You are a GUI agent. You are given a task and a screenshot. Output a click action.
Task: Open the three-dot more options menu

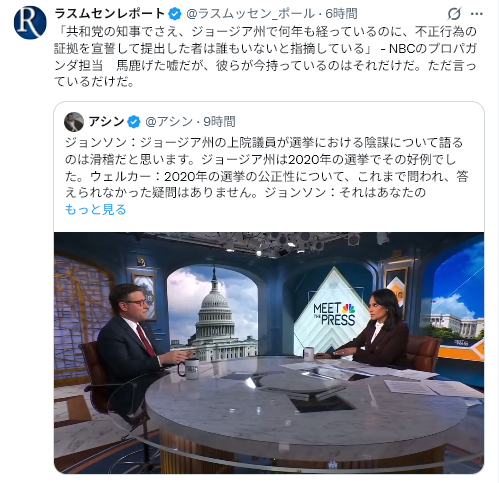point(476,14)
